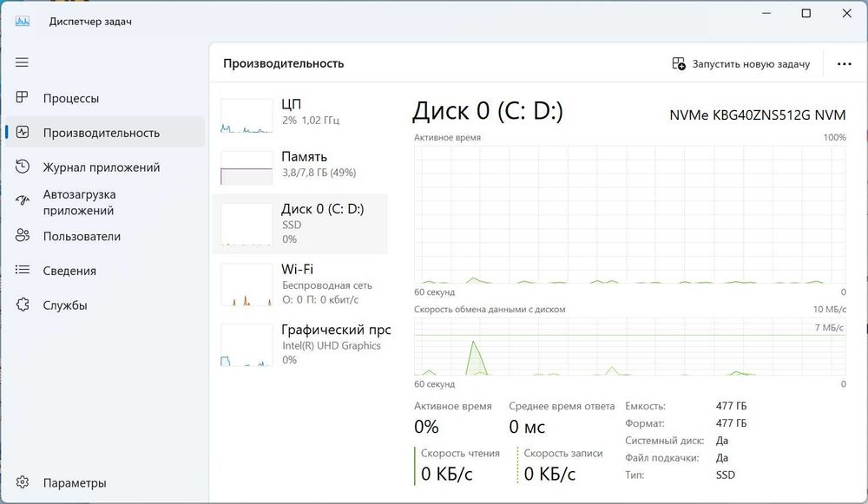Click the disk transfer rate graph
Image resolution: width=868 pixels, height=504 pixels.
click(630, 346)
